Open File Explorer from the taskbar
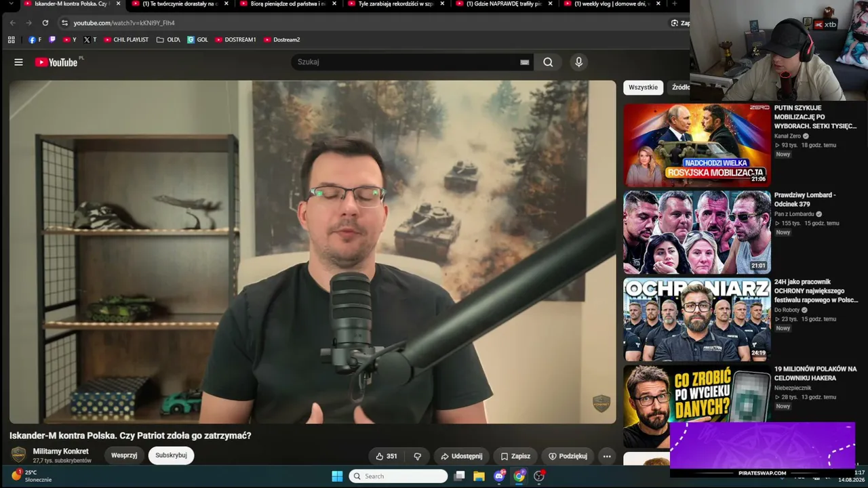The height and width of the screenshot is (488, 868). click(479, 476)
